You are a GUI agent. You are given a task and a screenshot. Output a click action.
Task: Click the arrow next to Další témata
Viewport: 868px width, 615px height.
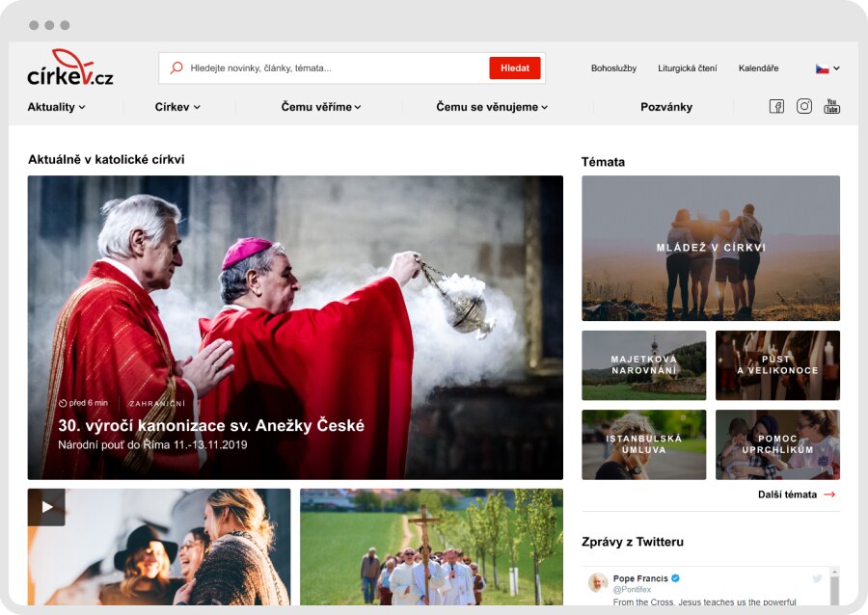click(x=829, y=495)
